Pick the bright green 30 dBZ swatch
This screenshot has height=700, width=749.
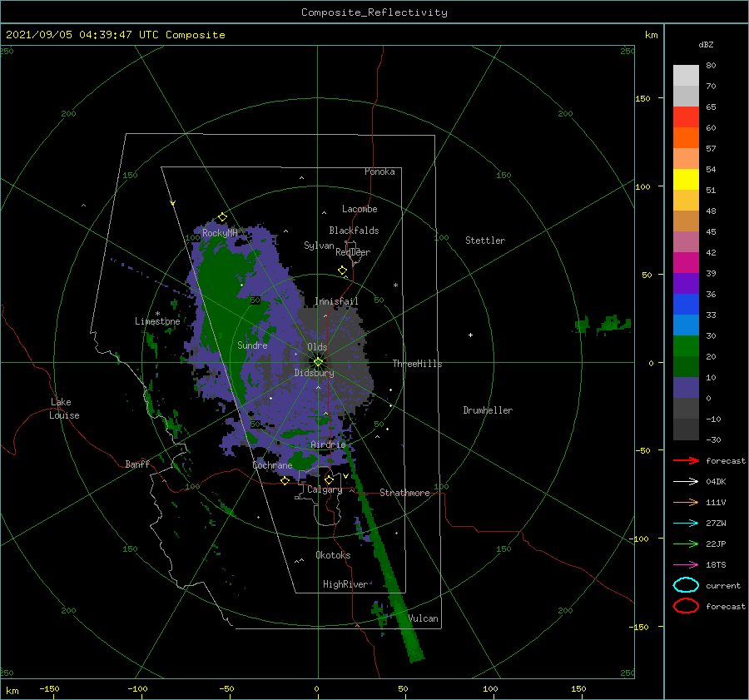686,346
